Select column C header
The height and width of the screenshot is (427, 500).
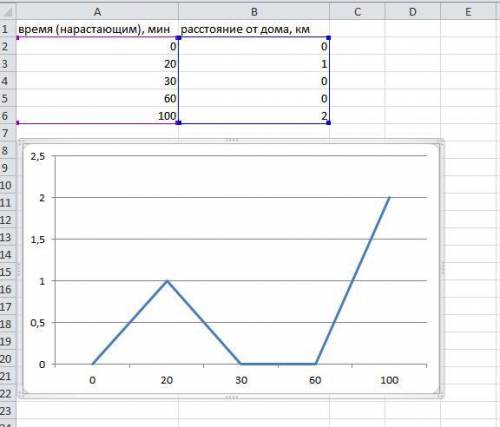coord(357,12)
